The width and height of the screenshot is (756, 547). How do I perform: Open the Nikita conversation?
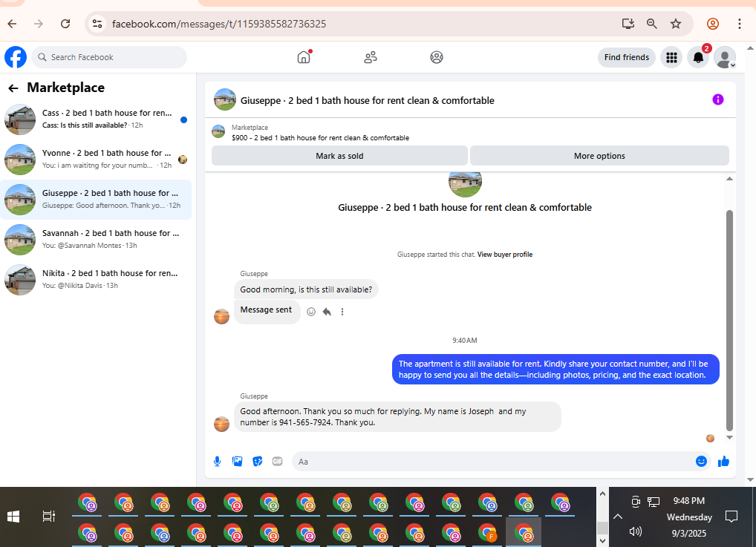[96, 279]
